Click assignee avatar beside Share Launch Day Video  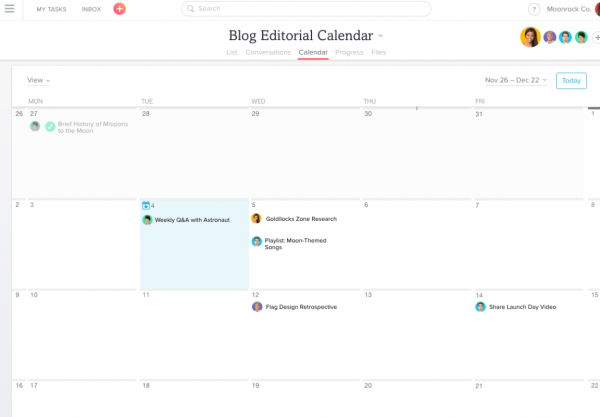pos(481,306)
